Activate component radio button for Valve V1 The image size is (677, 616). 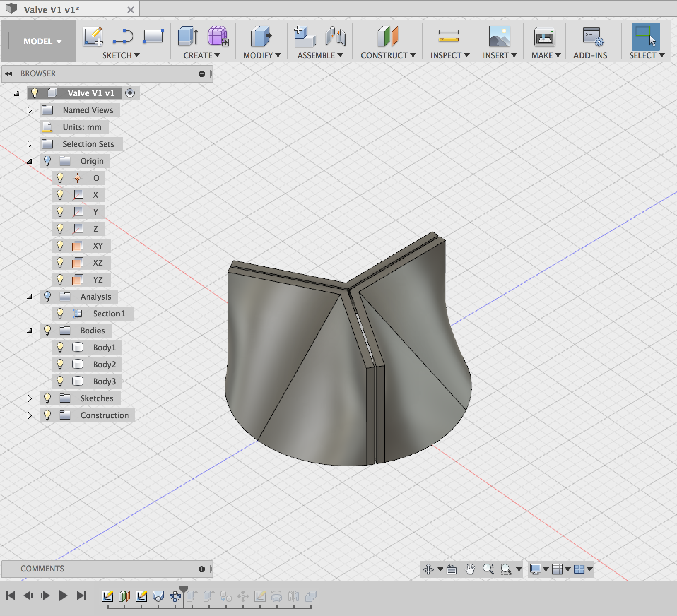click(x=130, y=93)
